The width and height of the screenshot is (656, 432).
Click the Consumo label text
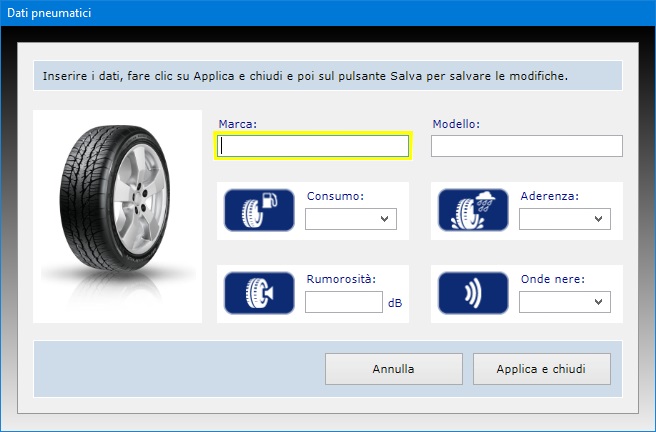pyautogui.click(x=334, y=196)
